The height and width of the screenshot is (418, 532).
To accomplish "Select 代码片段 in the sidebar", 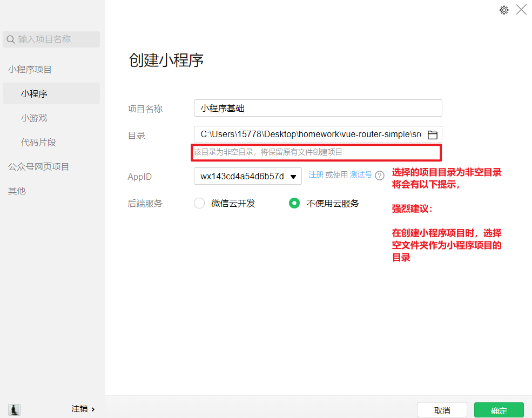I will click(x=38, y=143).
